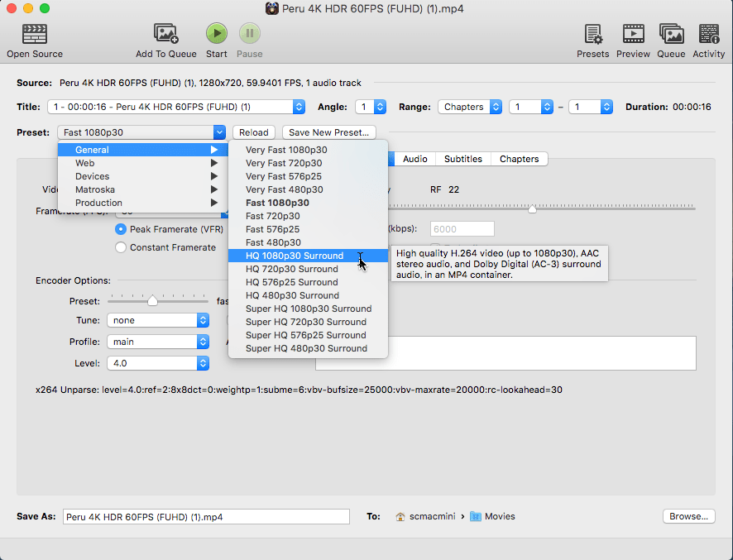Click the Reload preset button
The width and height of the screenshot is (733, 560).
254,132
